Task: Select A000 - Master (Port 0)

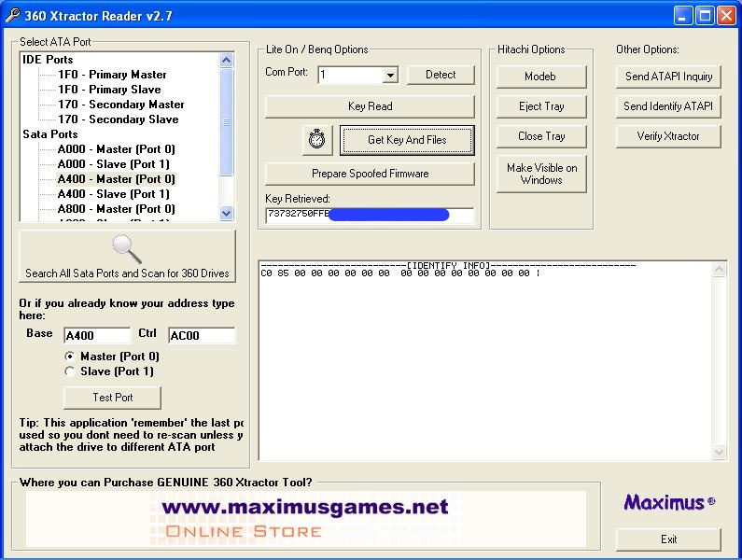Action: [117, 149]
